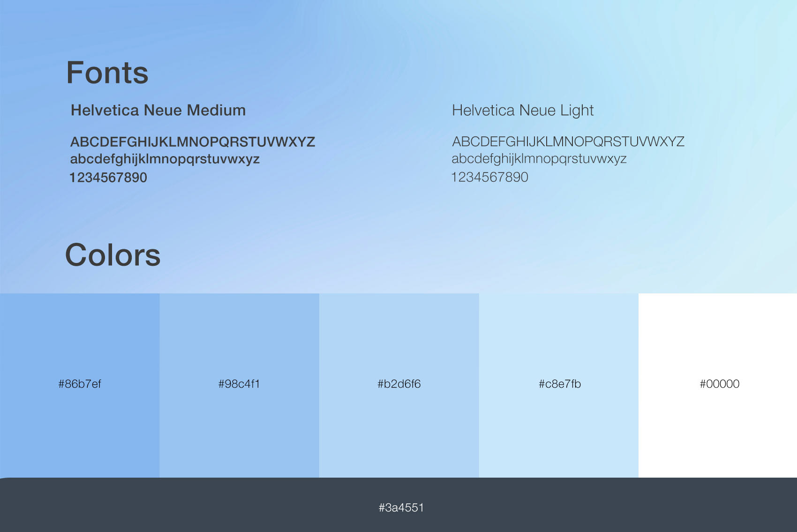Click the Medium uppercase alphabet line
The width and height of the screenshot is (797, 532).
pyautogui.click(x=193, y=142)
